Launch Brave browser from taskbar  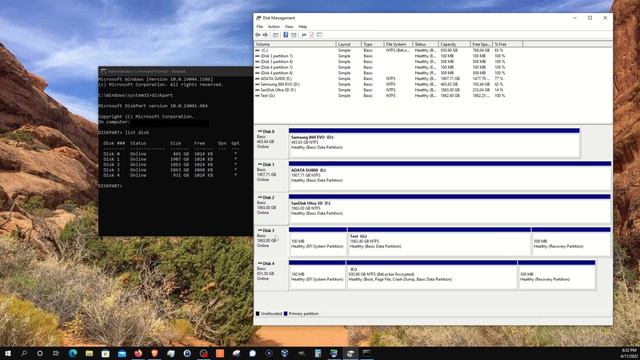point(154,353)
